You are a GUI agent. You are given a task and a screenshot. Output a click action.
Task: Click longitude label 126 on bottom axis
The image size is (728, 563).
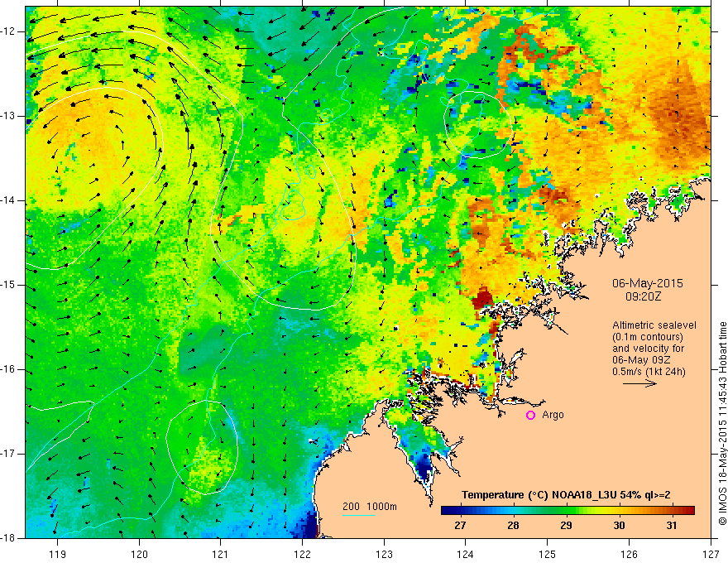[x=629, y=554]
